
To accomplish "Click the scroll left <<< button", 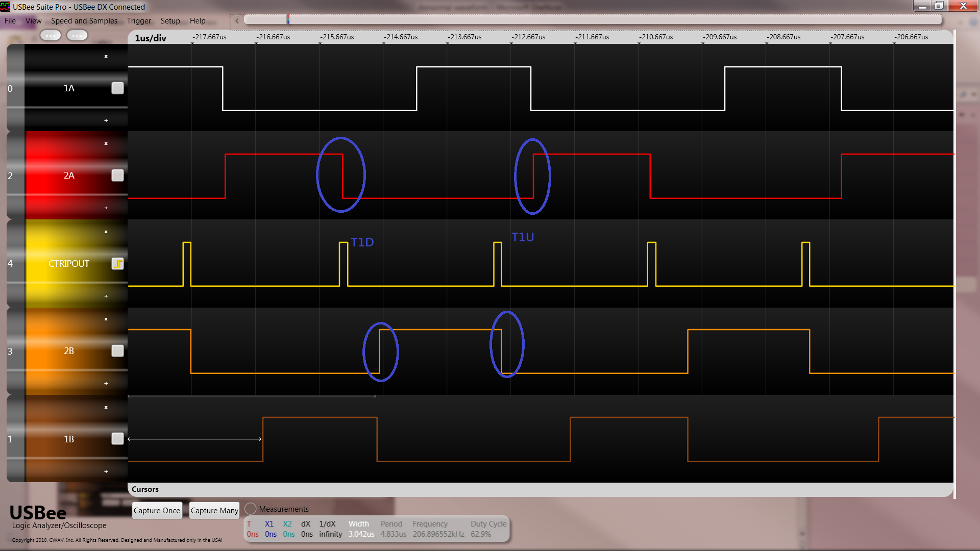I will tap(51, 36).
